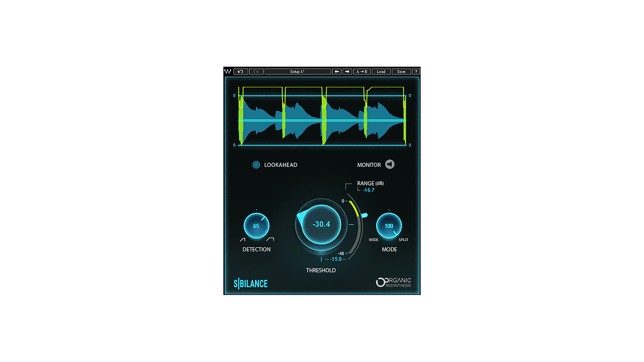
Task: Open the Setup A preset menu
Action: pyautogui.click(x=298, y=71)
